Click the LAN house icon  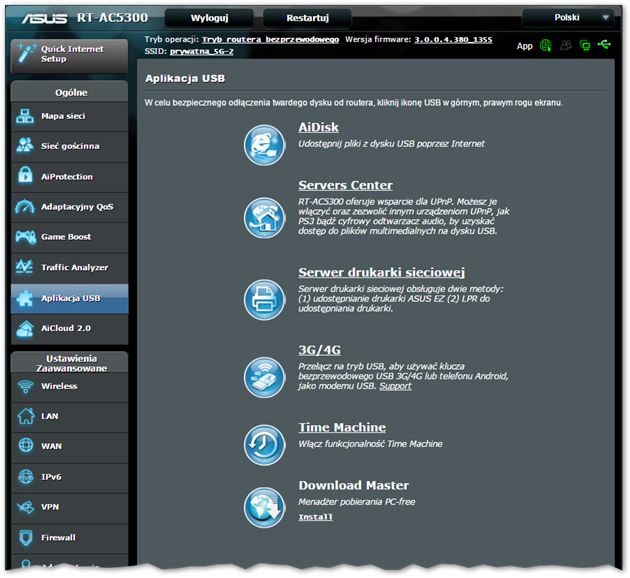tap(26, 416)
